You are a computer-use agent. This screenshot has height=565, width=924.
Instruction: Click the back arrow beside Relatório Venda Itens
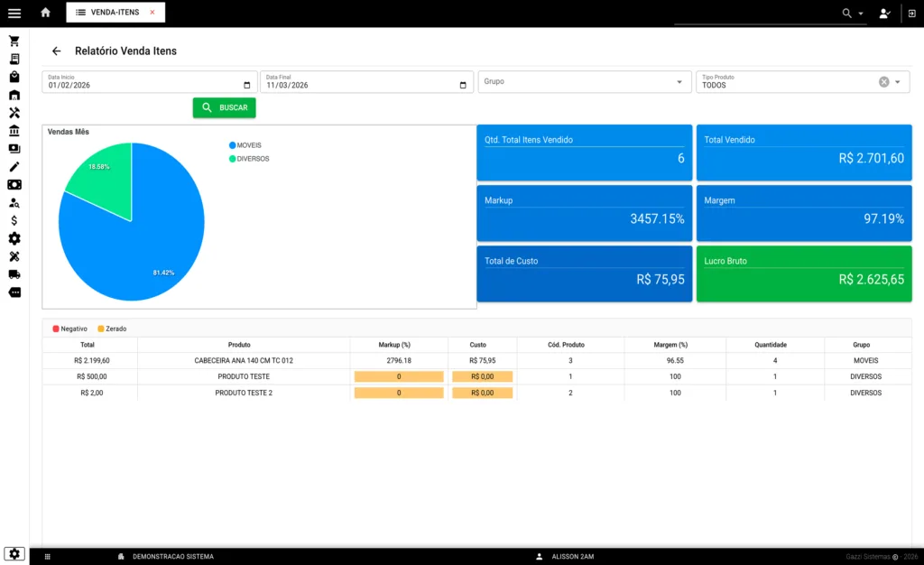(56, 51)
